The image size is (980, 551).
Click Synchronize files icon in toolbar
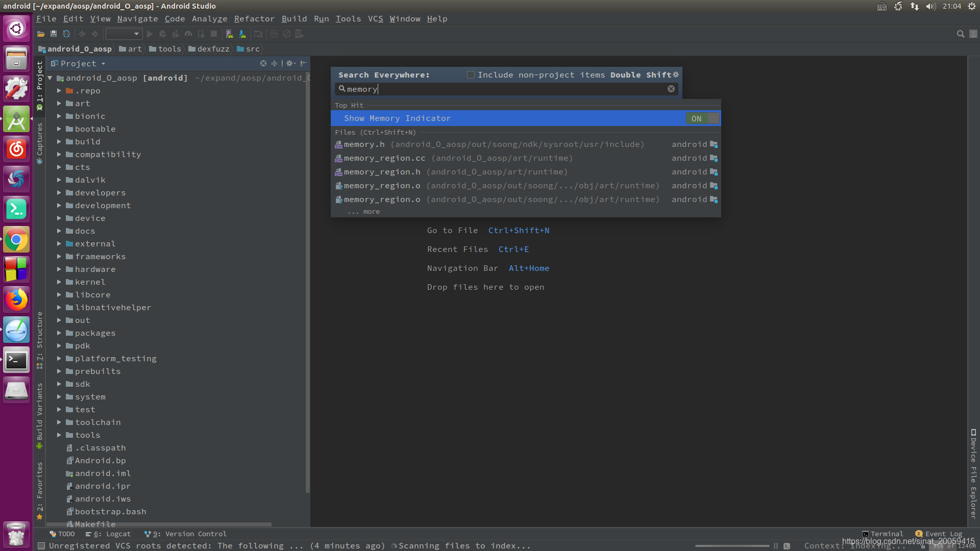[x=66, y=34]
